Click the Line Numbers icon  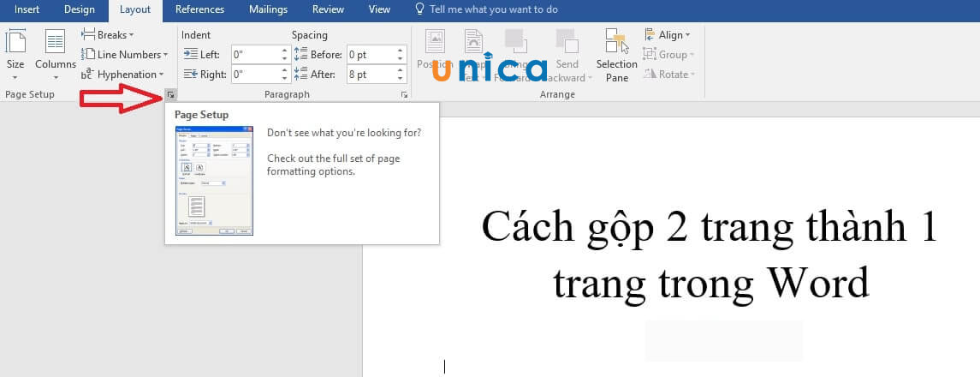pyautogui.click(x=88, y=54)
